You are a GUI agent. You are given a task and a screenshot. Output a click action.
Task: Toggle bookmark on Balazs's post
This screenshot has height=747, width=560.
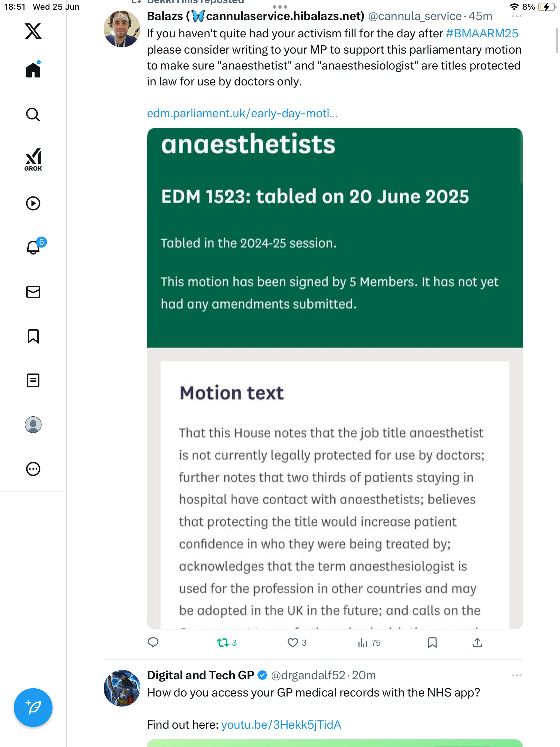[x=432, y=643]
